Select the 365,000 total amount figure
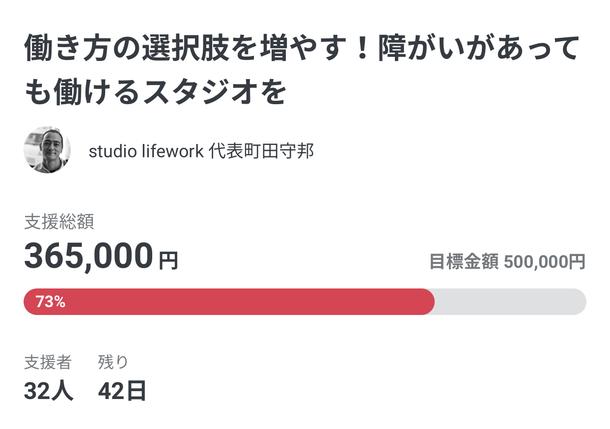 [x=88, y=256]
